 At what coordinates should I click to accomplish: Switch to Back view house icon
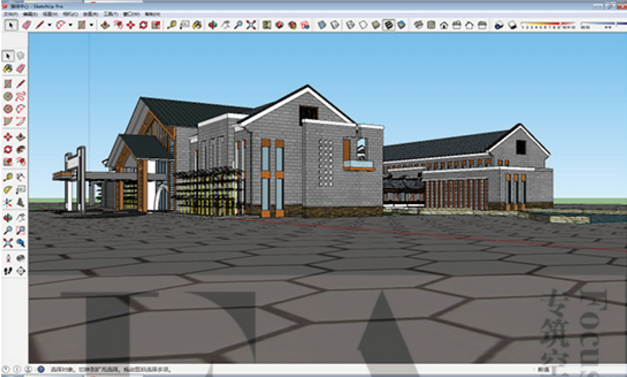(469, 25)
